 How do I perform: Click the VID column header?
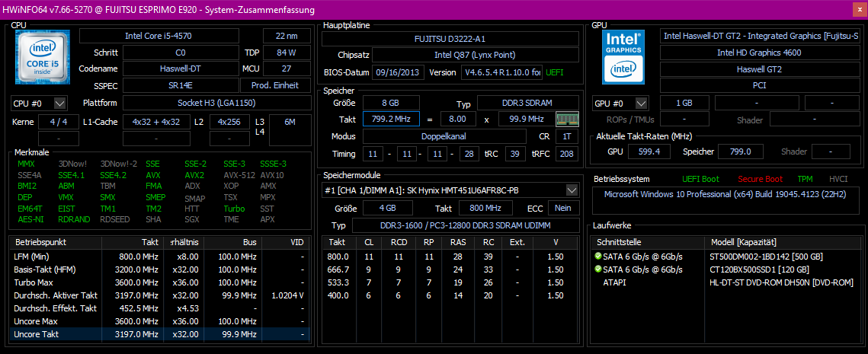[286, 242]
